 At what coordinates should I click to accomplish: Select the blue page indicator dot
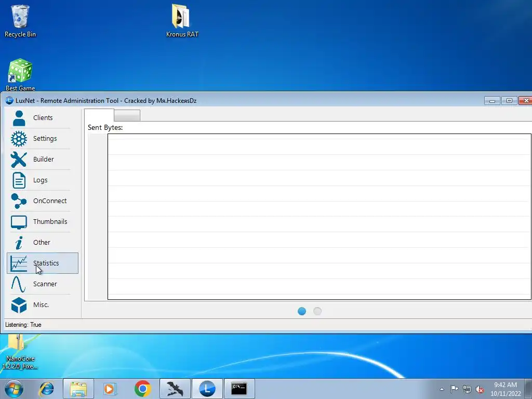click(302, 311)
